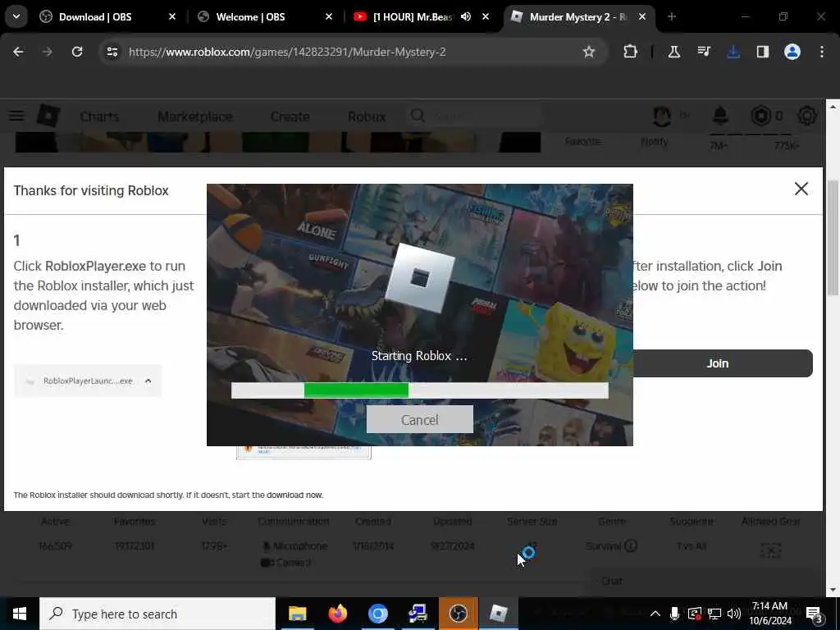Show hidden system tray icons
Screen dimensions: 840x630
(x=655, y=614)
